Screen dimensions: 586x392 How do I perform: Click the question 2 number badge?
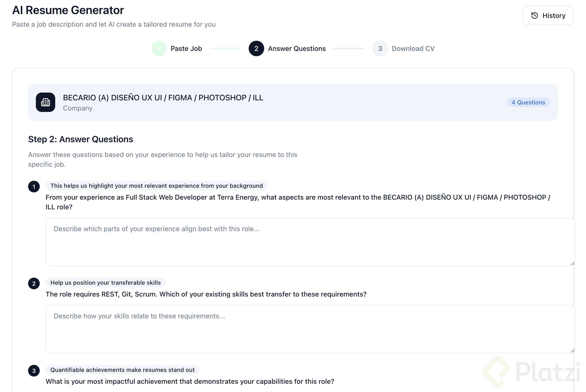click(34, 283)
